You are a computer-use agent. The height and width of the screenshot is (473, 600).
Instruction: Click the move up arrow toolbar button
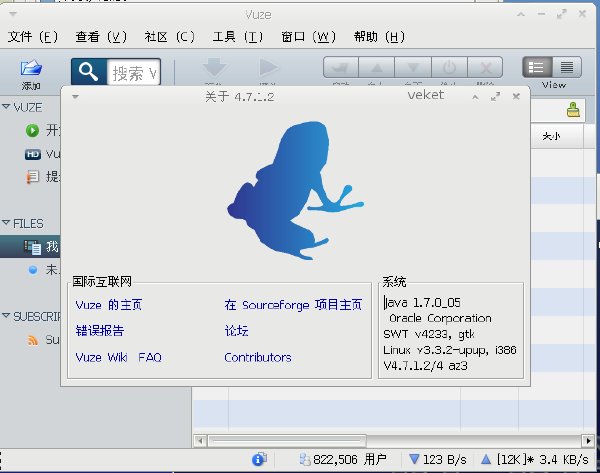[x=377, y=68]
